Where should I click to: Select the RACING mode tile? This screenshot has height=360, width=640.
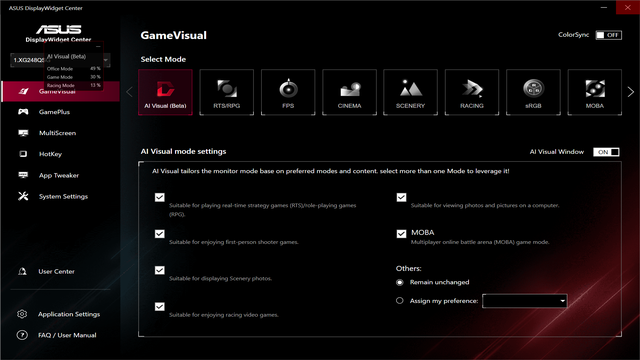tap(472, 92)
